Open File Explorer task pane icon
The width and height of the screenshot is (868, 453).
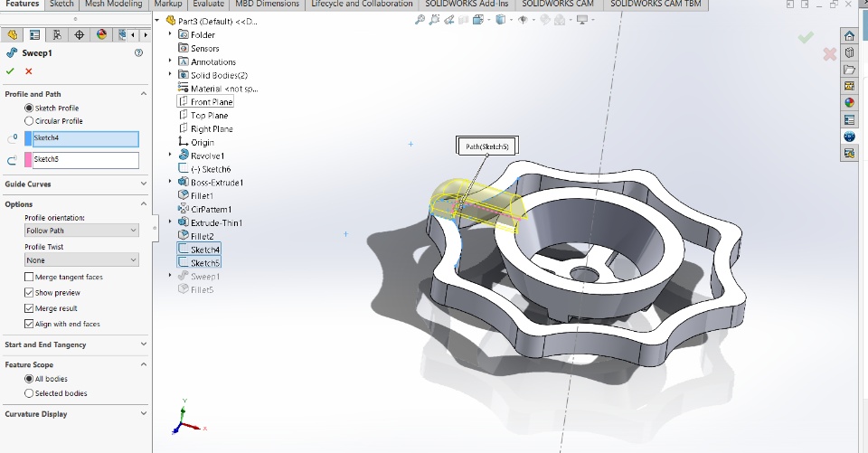click(849, 70)
